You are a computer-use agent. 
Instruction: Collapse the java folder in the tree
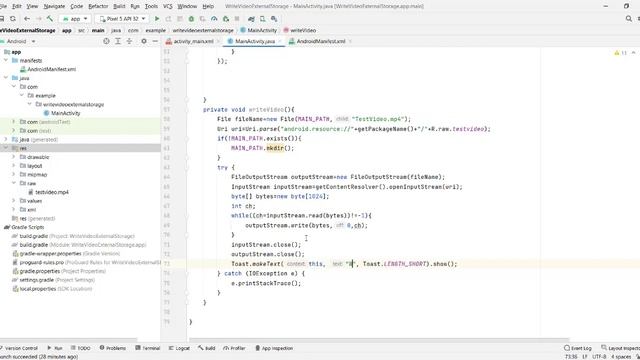pyautogui.click(x=6, y=78)
